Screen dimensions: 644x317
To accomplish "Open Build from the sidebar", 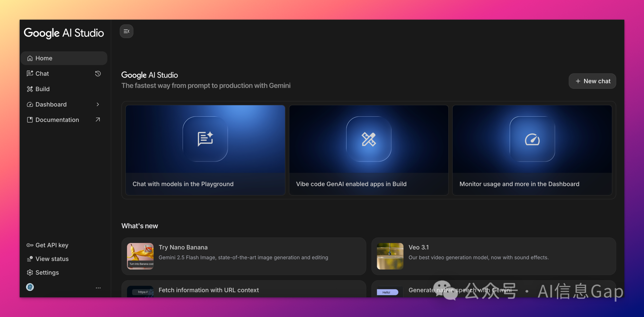I will coord(42,89).
